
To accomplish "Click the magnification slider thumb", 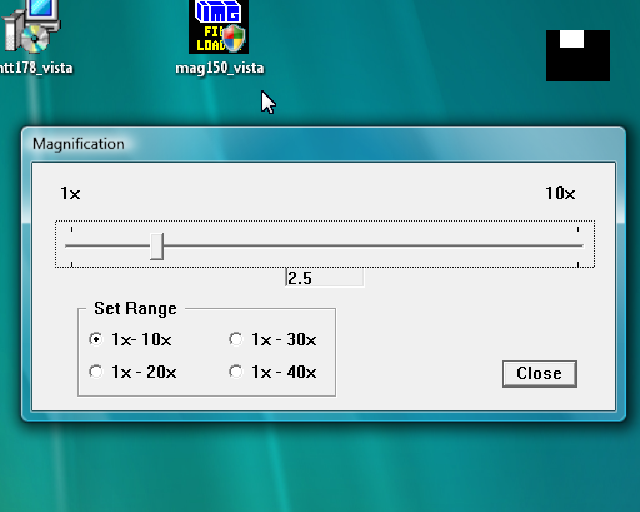I will point(156,245).
